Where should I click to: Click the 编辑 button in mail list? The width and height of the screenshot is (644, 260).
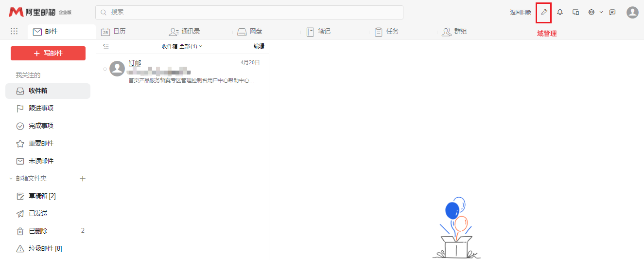[x=259, y=46]
